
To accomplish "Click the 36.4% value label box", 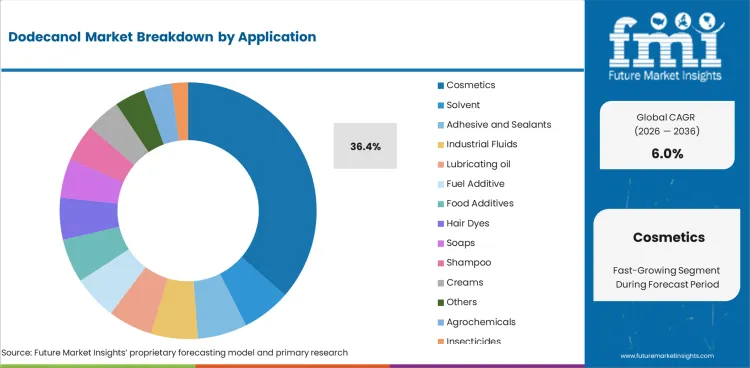I will 365,146.
